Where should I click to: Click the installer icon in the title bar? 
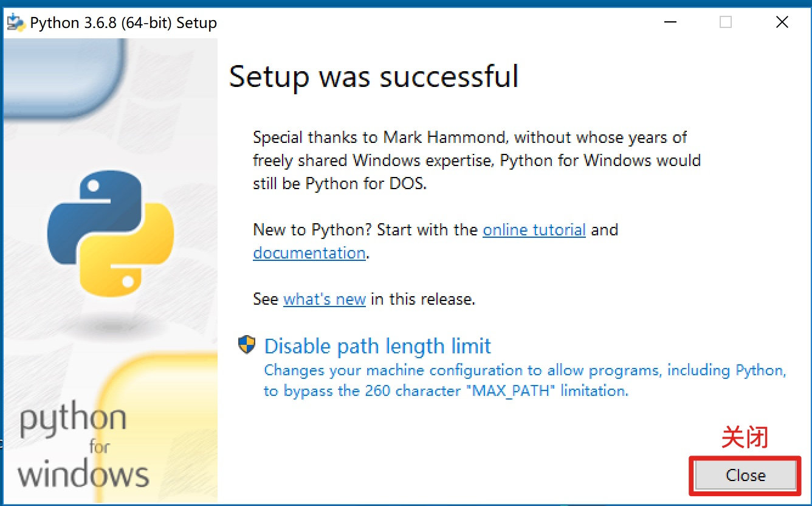point(16,22)
